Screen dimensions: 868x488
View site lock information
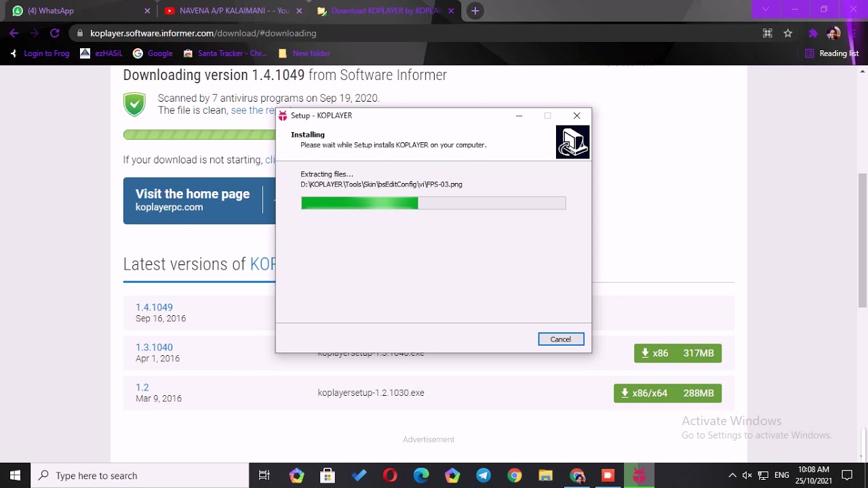click(80, 33)
